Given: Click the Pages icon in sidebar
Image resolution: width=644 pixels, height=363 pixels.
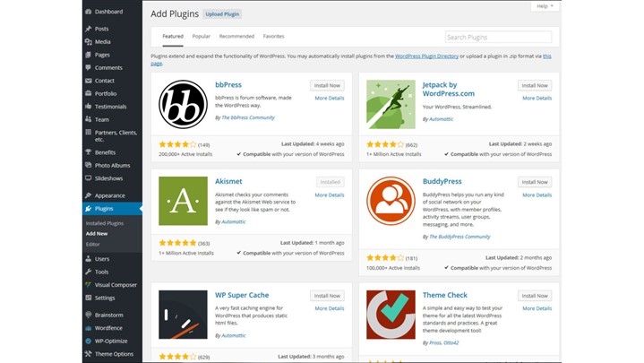Looking at the screenshot, I should coord(89,55).
